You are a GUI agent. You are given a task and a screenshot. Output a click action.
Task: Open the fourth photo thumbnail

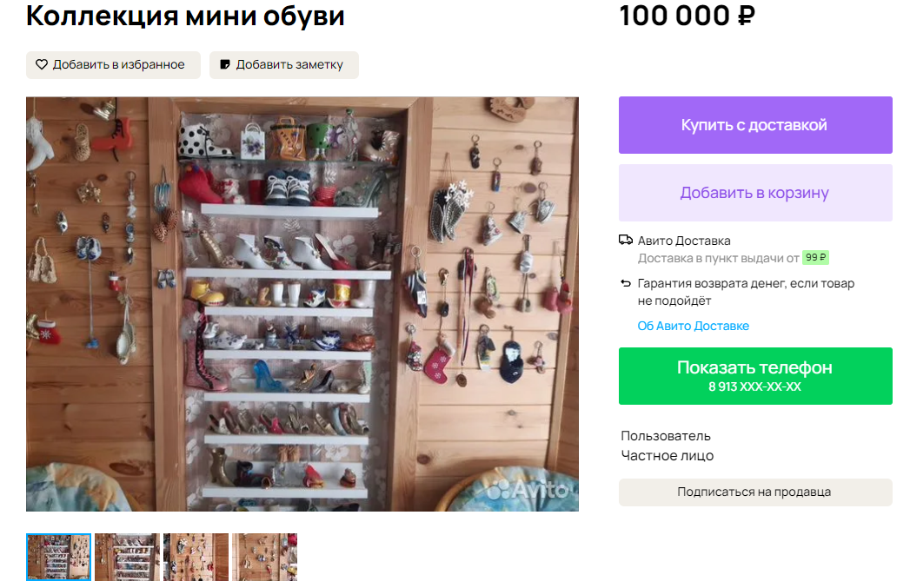(264, 558)
